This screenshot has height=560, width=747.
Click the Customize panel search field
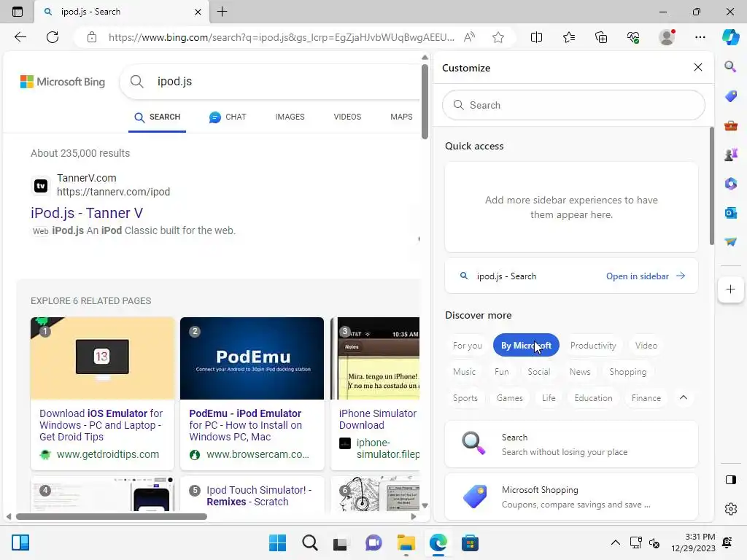573,105
